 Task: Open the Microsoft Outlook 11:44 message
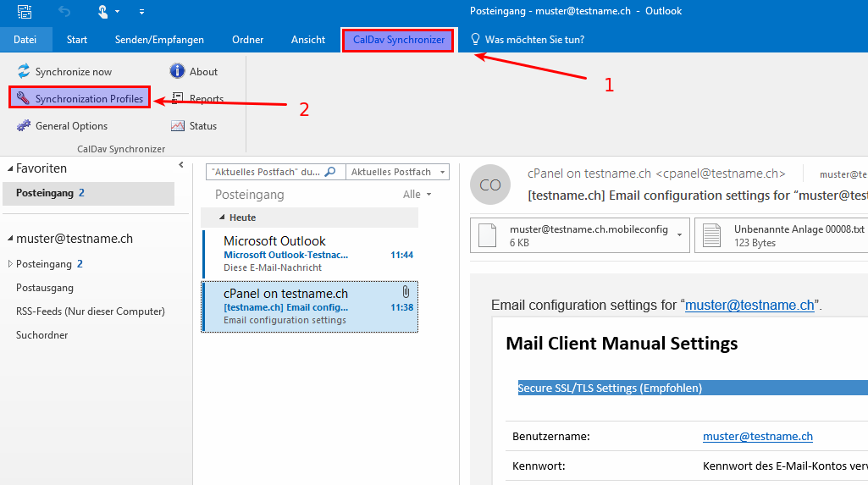click(310, 254)
